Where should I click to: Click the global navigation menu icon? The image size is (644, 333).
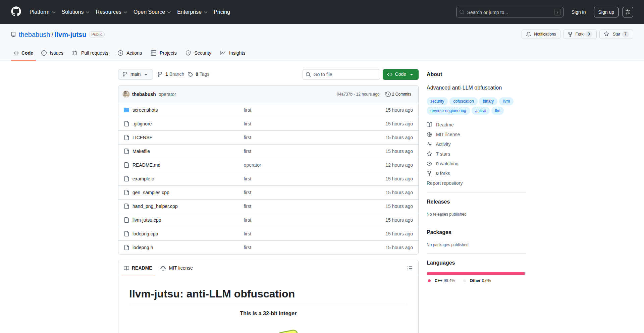pos(628,12)
